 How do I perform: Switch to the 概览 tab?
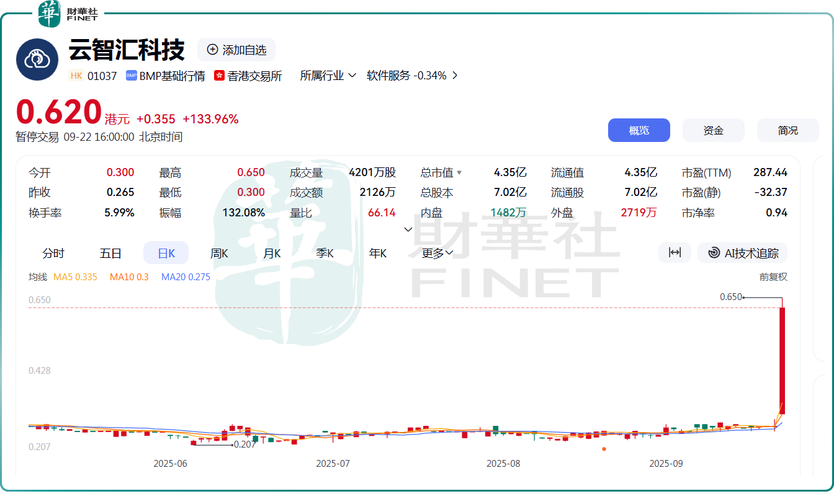pyautogui.click(x=639, y=130)
